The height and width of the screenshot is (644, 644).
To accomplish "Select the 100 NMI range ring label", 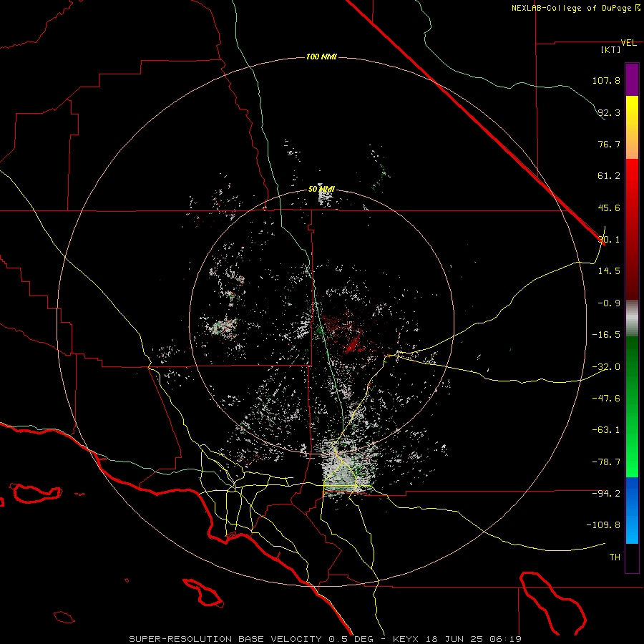I will tap(321, 57).
